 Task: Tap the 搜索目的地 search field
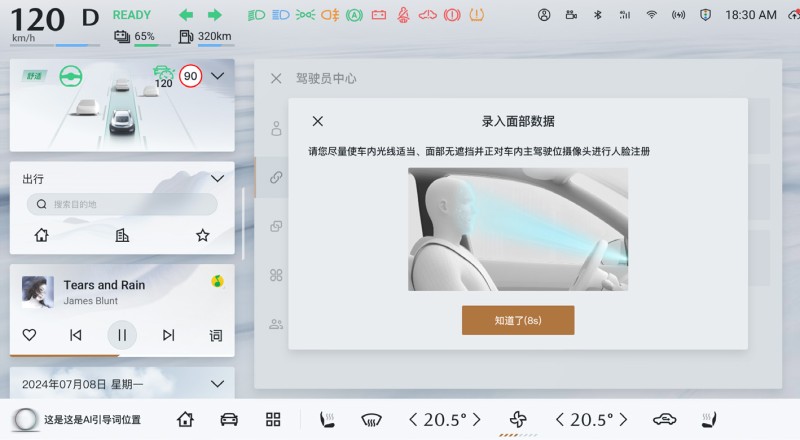(122, 204)
